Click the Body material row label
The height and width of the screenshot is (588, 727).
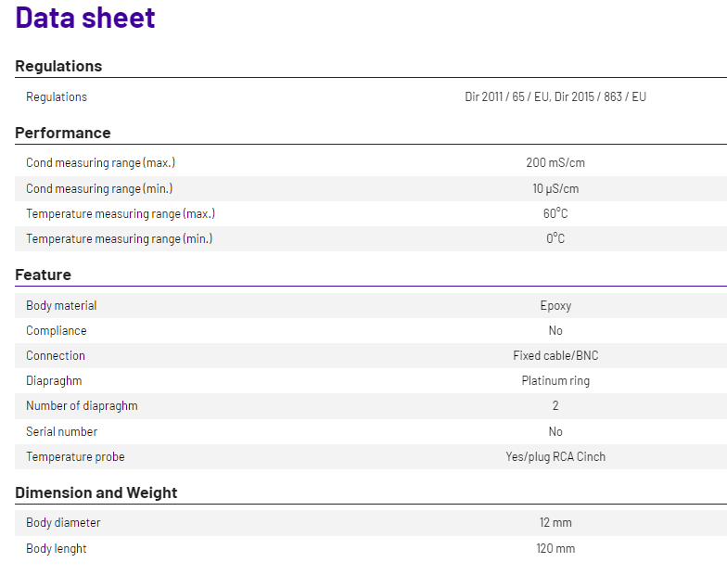[61, 305]
